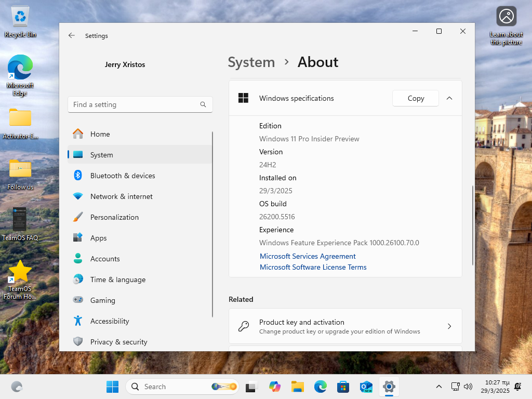Viewport: 532px width, 399px height.
Task: Open Bluetooth & devices settings
Action: point(140,176)
